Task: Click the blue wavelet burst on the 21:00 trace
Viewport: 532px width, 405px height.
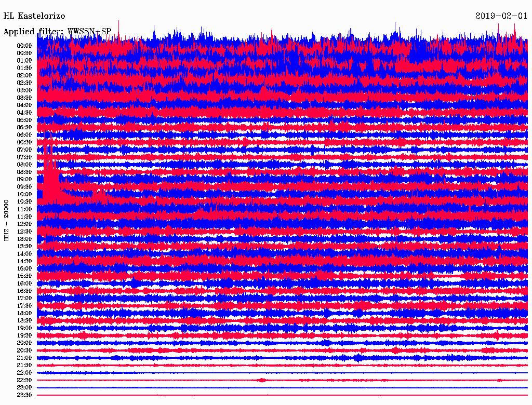Action: point(358,358)
